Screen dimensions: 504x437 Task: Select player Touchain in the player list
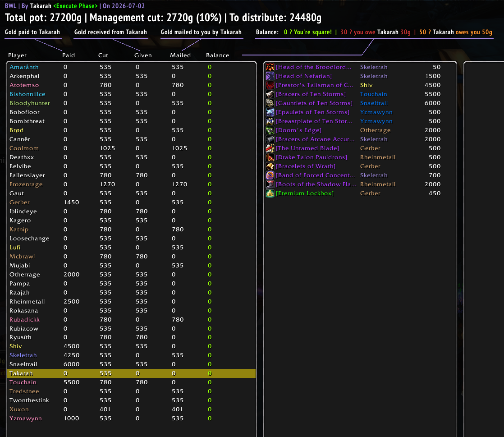23,382
